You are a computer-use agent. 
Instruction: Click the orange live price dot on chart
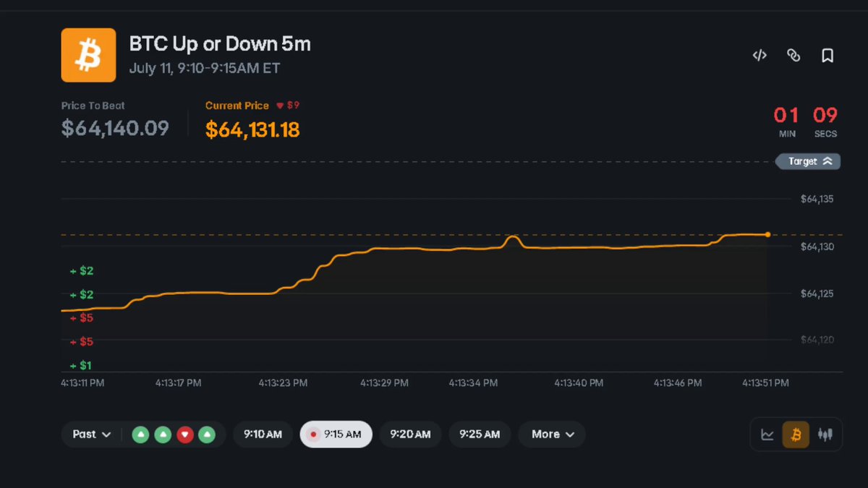(x=767, y=234)
